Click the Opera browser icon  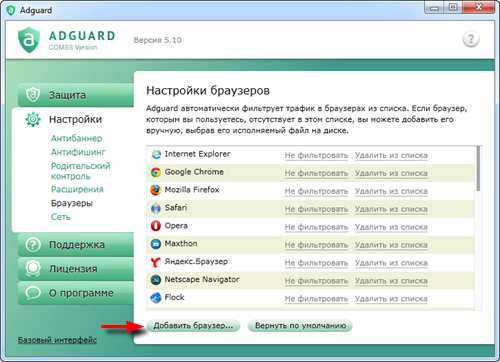156,226
